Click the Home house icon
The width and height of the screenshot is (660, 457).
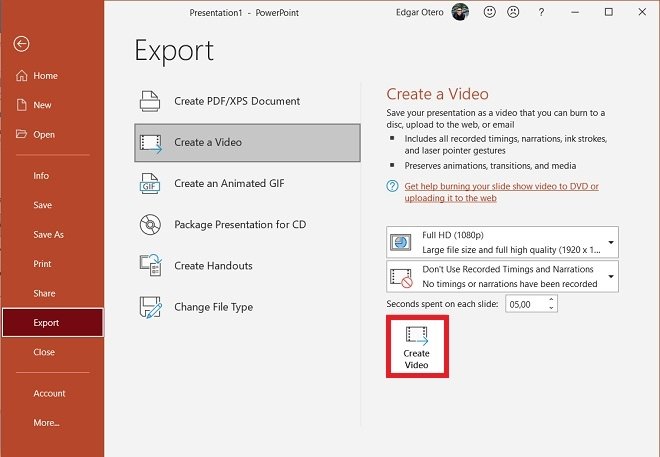21,75
